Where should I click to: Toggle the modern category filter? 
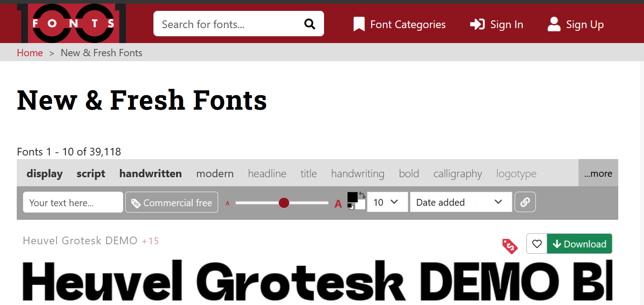[x=215, y=173]
